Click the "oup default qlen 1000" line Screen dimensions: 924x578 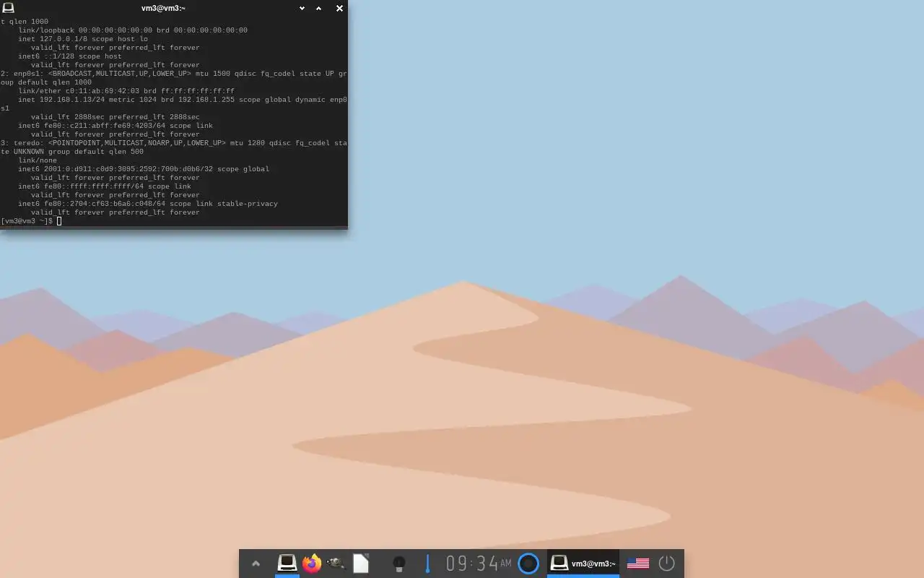(x=46, y=82)
